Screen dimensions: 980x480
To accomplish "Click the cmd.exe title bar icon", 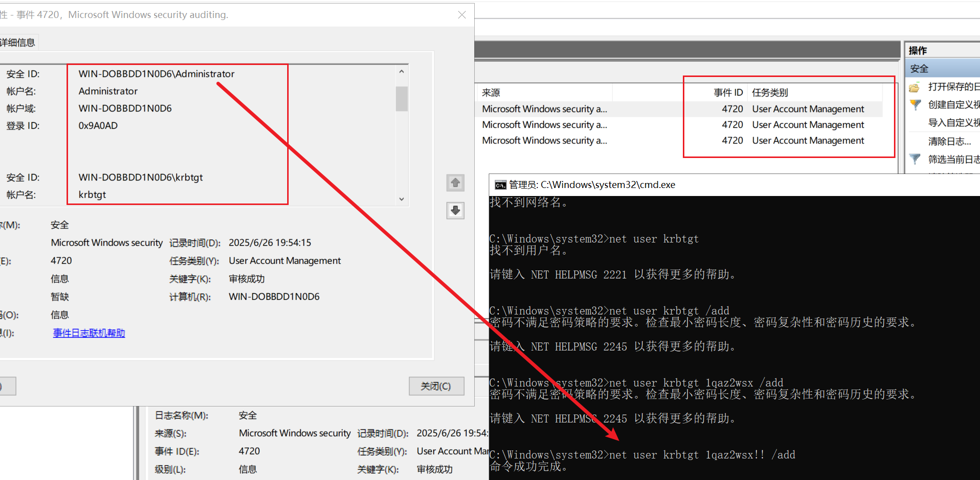I will pos(500,185).
